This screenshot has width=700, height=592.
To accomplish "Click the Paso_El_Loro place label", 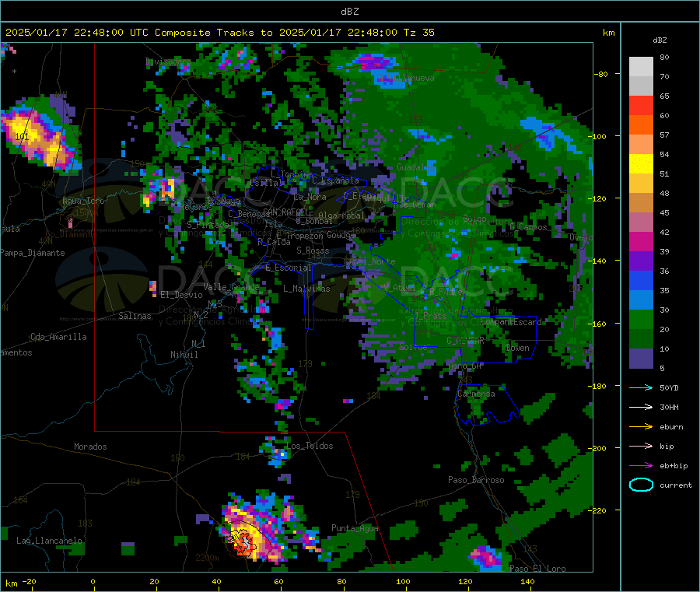I will point(538,569).
